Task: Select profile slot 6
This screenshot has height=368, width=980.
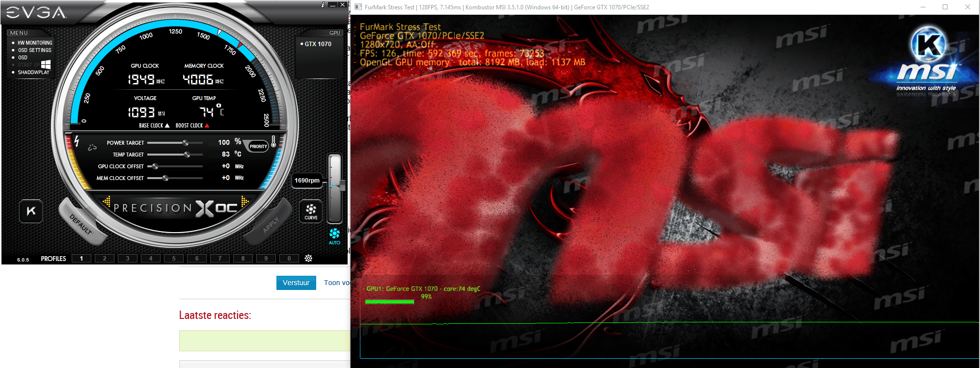Action: coord(197,259)
